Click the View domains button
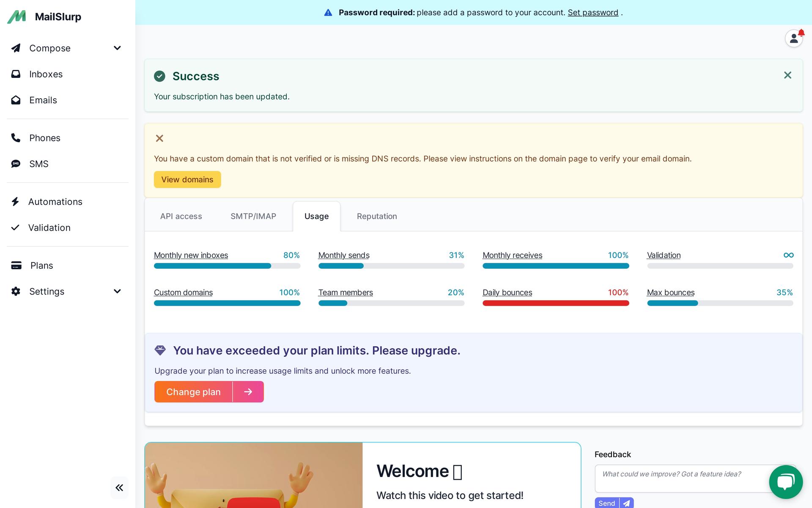 [x=187, y=179]
